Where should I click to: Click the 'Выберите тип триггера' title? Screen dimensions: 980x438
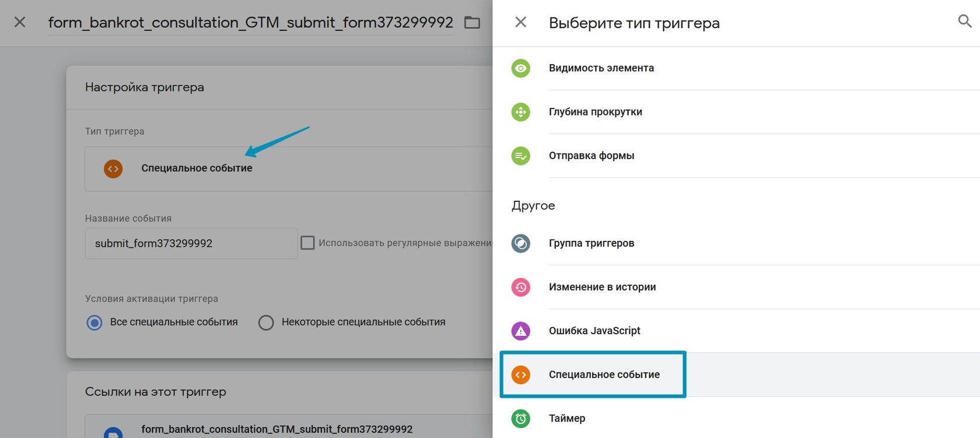pyautogui.click(x=634, y=23)
